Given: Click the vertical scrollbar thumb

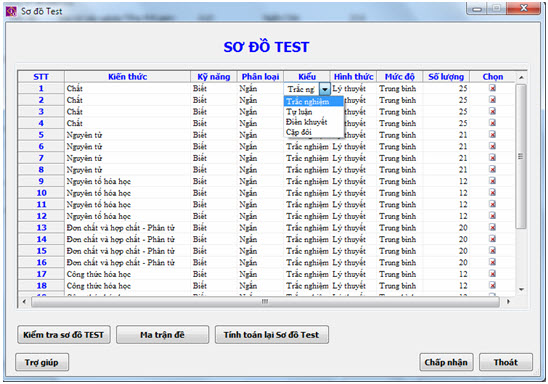Looking at the screenshot, I should click(x=521, y=156).
